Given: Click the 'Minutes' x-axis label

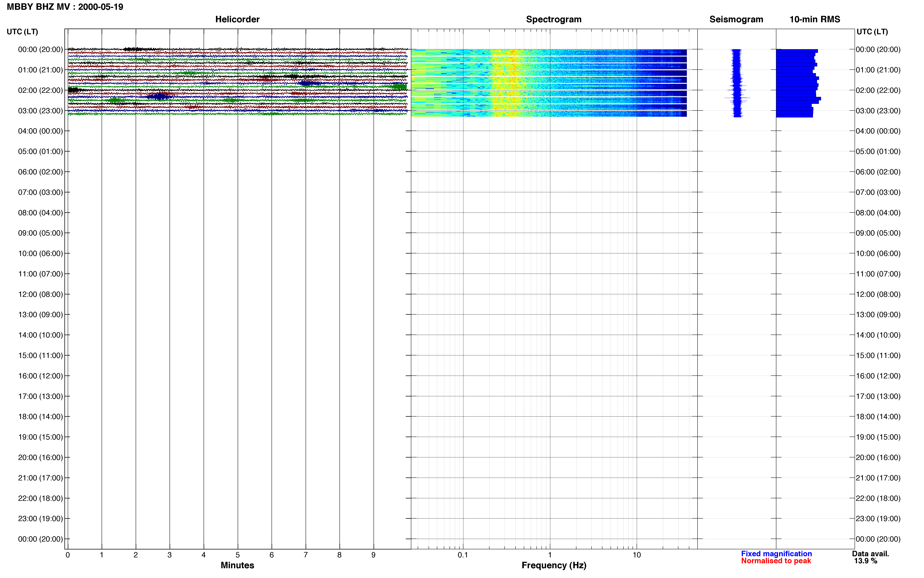Looking at the screenshot, I should [x=237, y=565].
